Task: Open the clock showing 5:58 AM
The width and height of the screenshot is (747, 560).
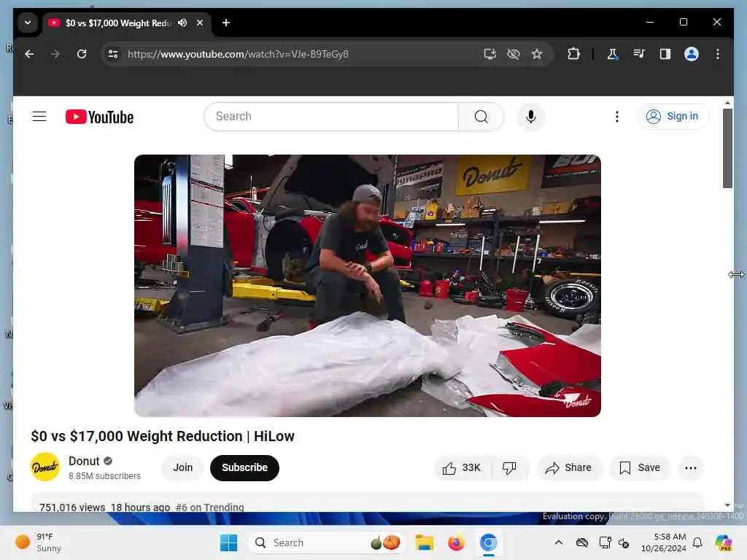Action: pos(664,542)
